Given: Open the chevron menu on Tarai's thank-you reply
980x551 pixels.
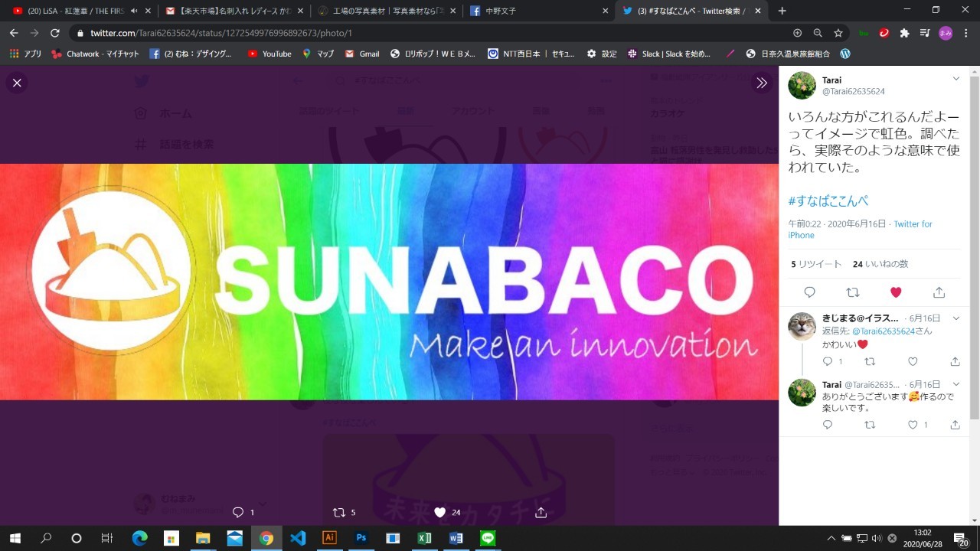Looking at the screenshot, I should tap(955, 384).
